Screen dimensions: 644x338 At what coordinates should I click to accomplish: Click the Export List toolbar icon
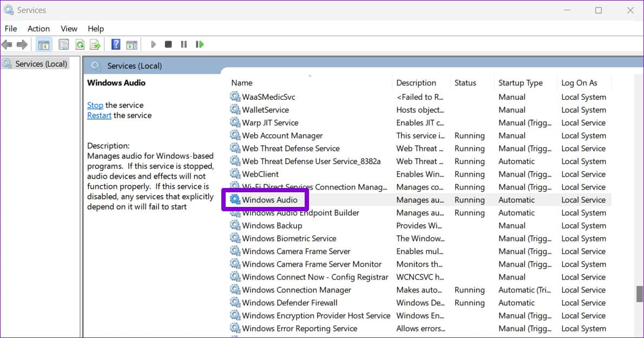(x=95, y=44)
